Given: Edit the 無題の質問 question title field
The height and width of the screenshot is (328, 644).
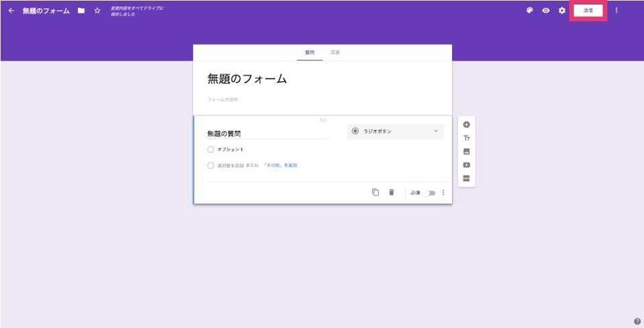Looking at the screenshot, I should 268,134.
